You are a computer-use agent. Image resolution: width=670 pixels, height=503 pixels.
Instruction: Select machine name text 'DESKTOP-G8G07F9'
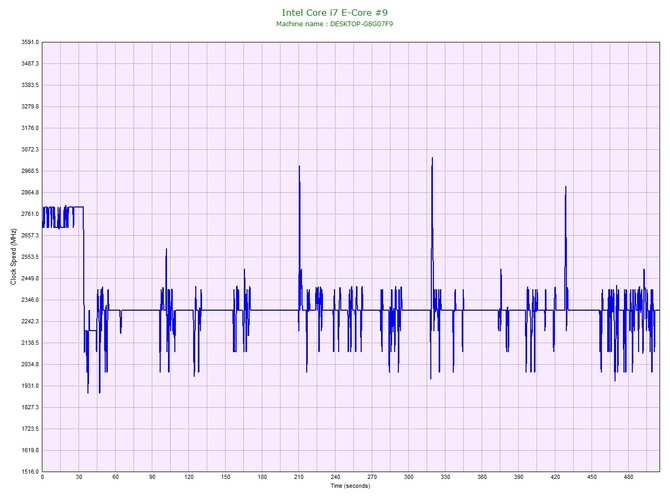pos(361,24)
